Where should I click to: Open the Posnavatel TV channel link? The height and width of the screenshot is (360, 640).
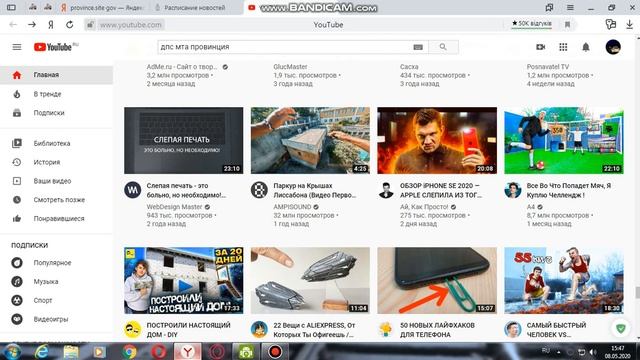(x=548, y=67)
